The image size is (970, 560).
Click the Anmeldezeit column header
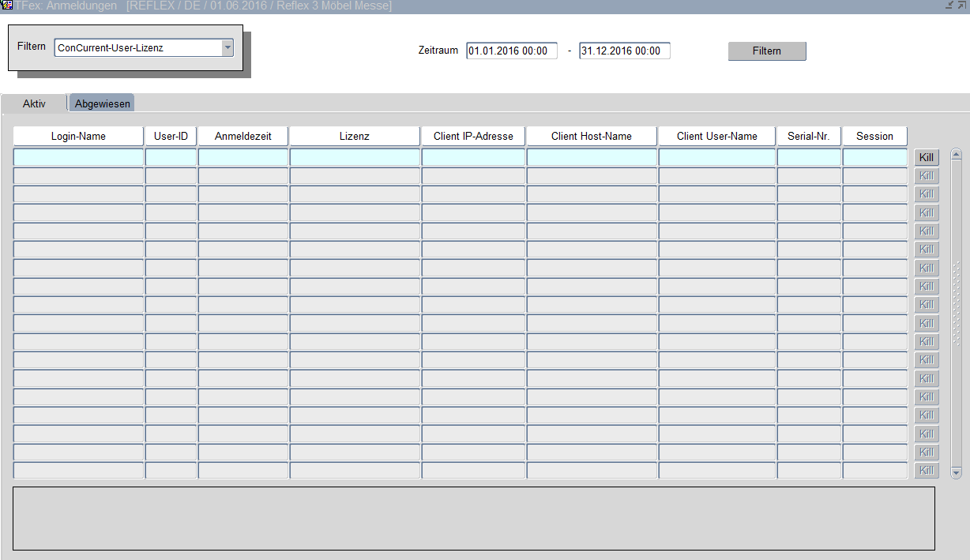tap(242, 136)
